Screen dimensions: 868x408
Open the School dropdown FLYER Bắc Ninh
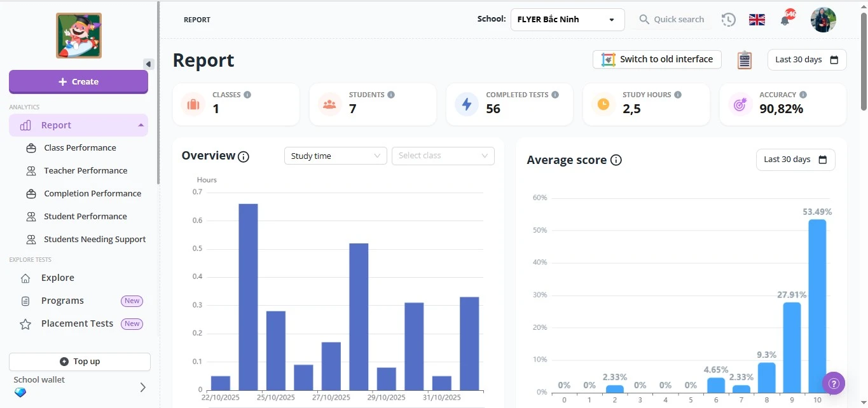(x=567, y=20)
